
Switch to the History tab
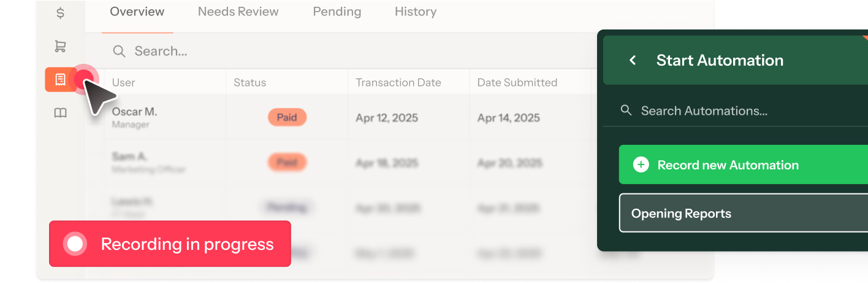pyautogui.click(x=416, y=12)
